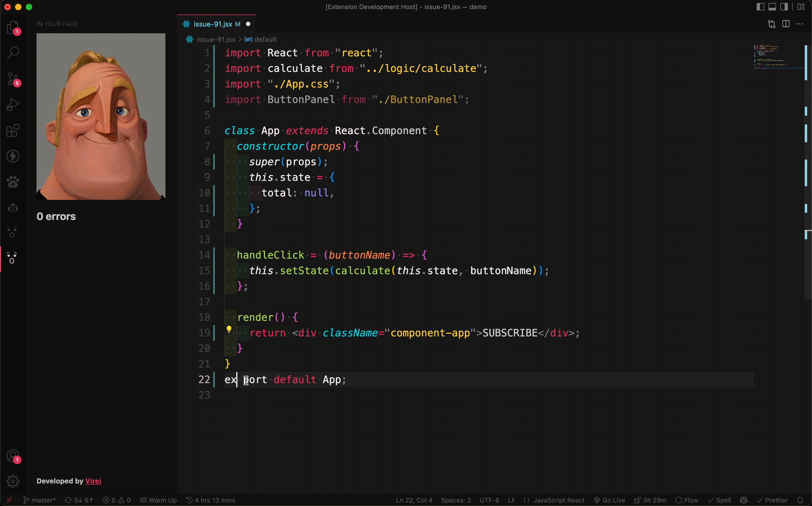The image size is (812, 506).
Task: Open the Virej developer link
Action: coord(93,481)
